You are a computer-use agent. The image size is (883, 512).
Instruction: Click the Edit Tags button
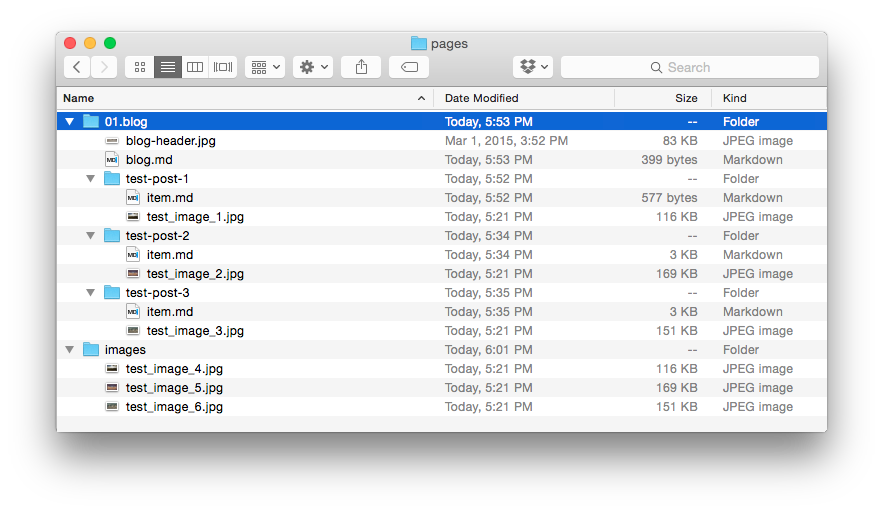tap(409, 67)
